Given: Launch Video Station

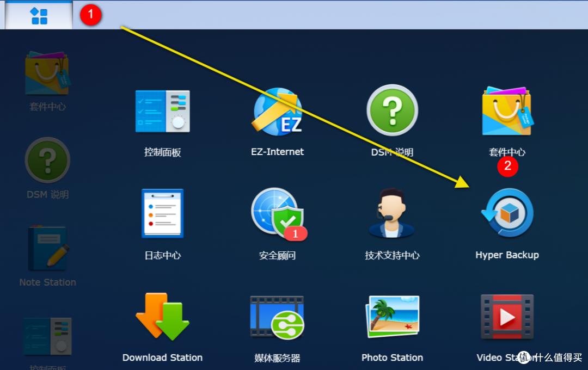Looking at the screenshot, I should (507, 317).
